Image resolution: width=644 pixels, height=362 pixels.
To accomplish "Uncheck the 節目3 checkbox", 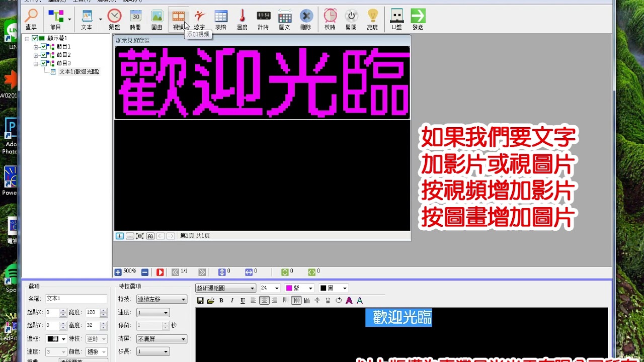I will [x=44, y=63].
